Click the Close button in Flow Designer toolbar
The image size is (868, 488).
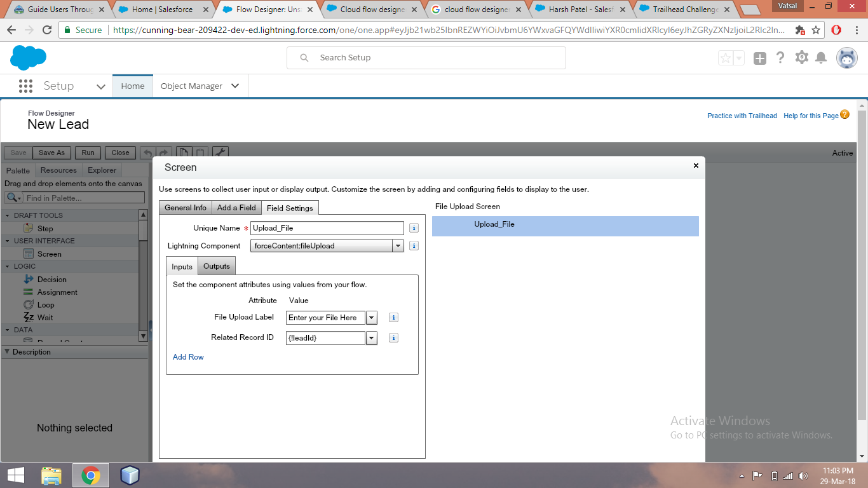tap(120, 152)
